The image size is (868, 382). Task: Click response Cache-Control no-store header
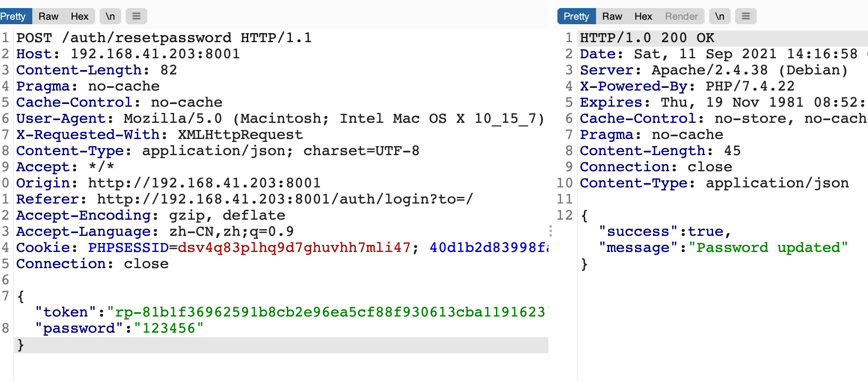(723, 118)
